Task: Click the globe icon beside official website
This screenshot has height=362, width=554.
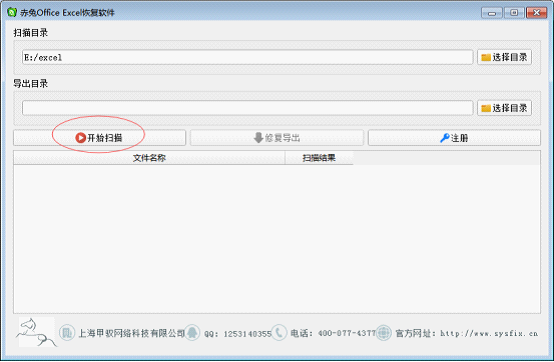Action: [384, 333]
